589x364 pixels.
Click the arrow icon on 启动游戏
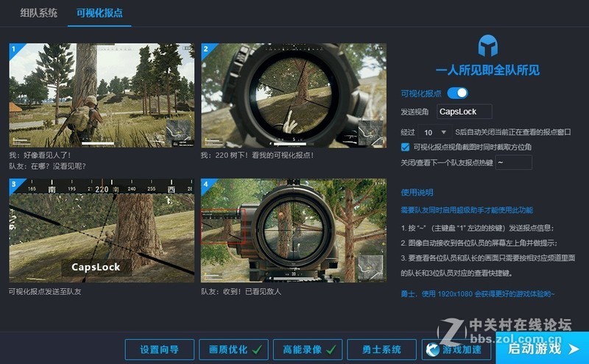click(574, 349)
